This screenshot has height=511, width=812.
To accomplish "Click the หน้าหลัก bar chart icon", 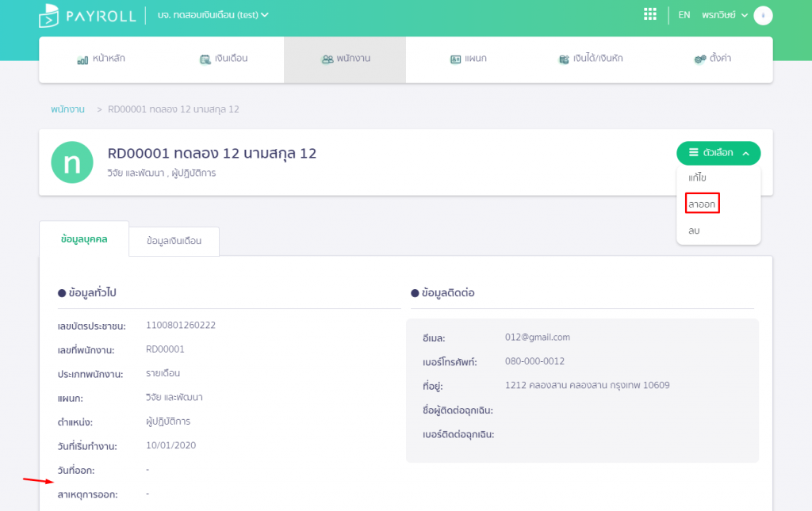I will 82,59.
